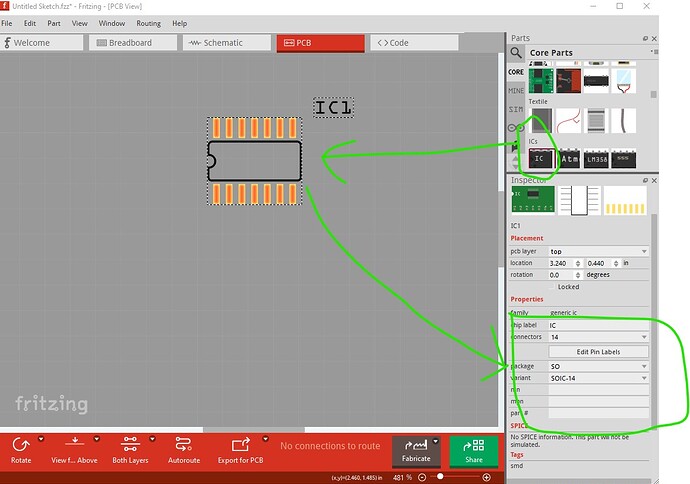690x484 pixels.
Task: Select the IC1 label on canvas
Action: pos(334,107)
